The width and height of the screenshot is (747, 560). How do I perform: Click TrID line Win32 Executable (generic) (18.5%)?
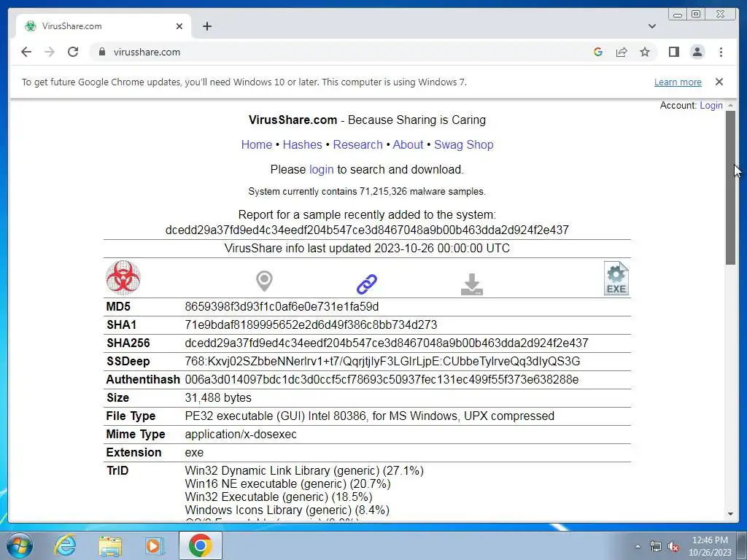(279, 497)
